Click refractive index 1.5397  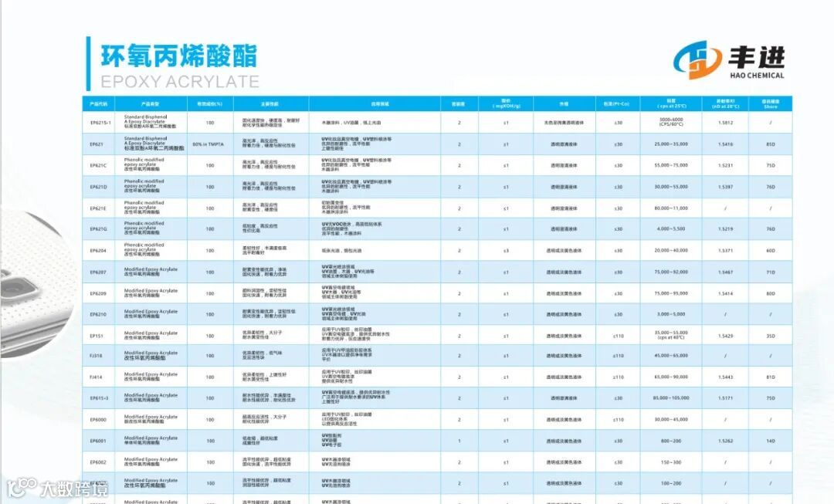click(725, 187)
